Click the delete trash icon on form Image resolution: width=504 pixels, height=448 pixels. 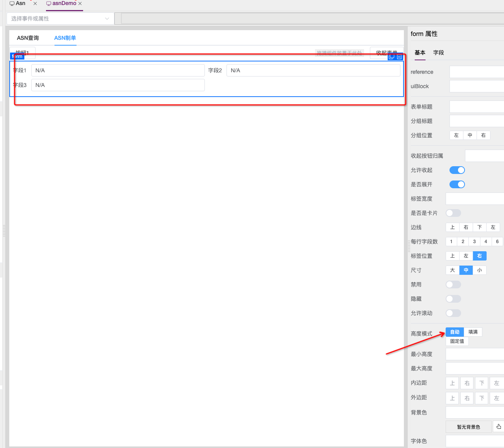pos(399,56)
